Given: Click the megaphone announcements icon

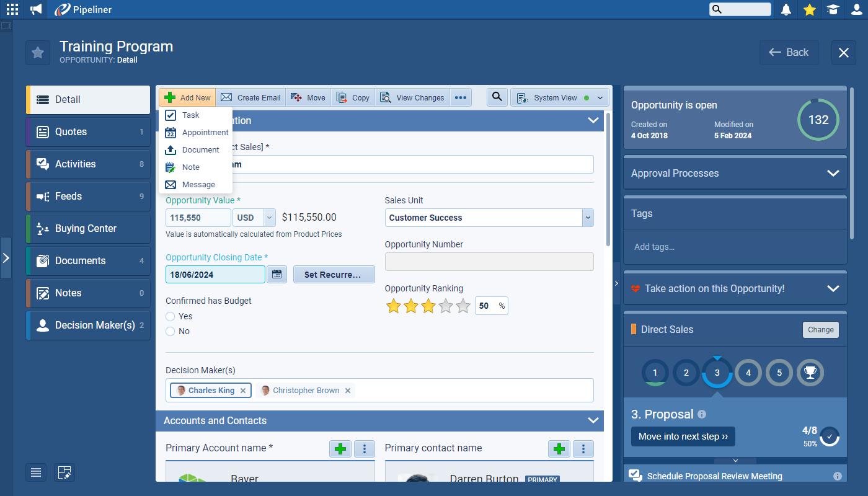Looking at the screenshot, I should point(37,9).
